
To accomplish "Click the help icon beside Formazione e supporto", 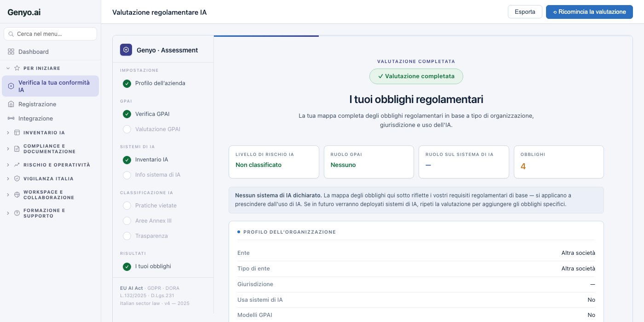I will (17, 213).
